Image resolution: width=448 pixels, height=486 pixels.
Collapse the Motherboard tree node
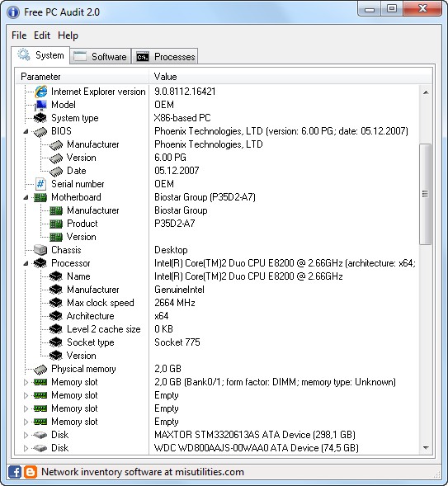pos(26,197)
